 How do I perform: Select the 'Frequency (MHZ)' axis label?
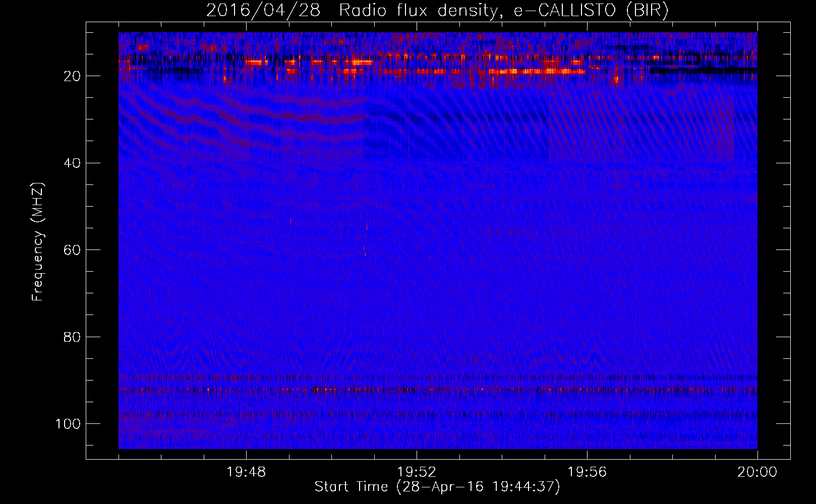(x=38, y=242)
